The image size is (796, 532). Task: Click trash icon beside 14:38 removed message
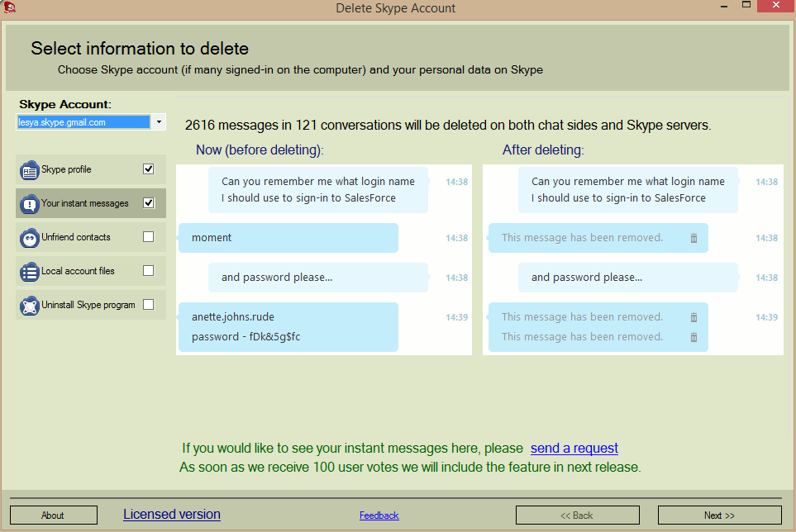pyautogui.click(x=694, y=238)
